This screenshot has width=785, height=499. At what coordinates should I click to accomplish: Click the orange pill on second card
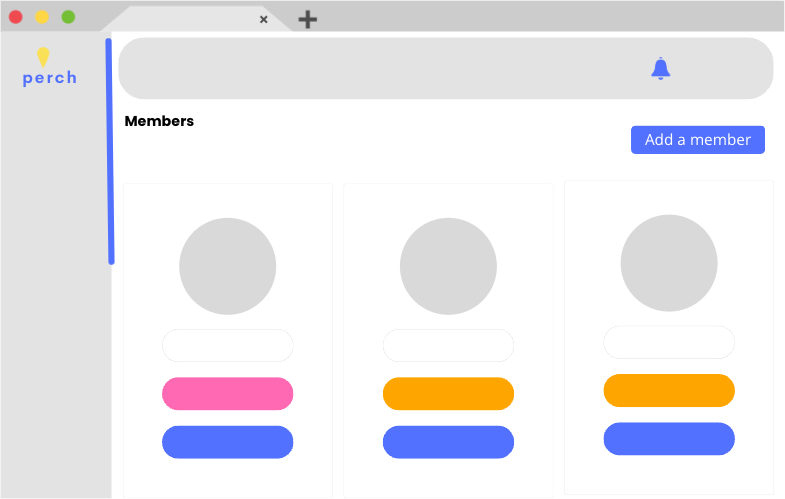448,393
